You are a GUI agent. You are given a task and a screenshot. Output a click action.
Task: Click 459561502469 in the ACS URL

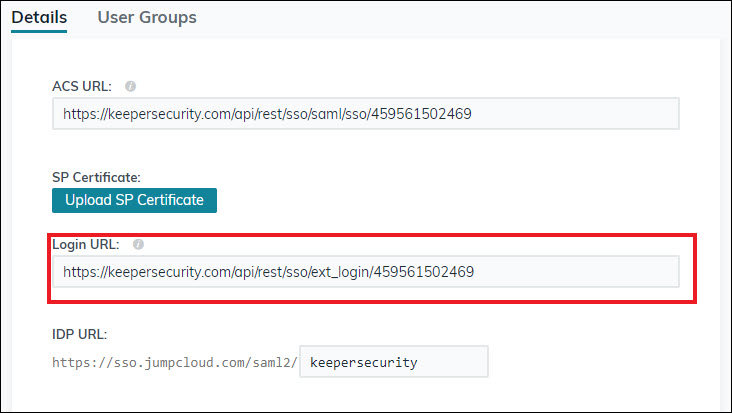coord(421,114)
